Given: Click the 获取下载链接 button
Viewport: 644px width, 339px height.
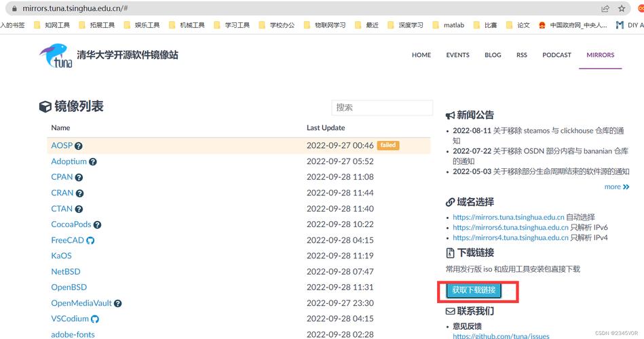Looking at the screenshot, I should [x=474, y=290].
